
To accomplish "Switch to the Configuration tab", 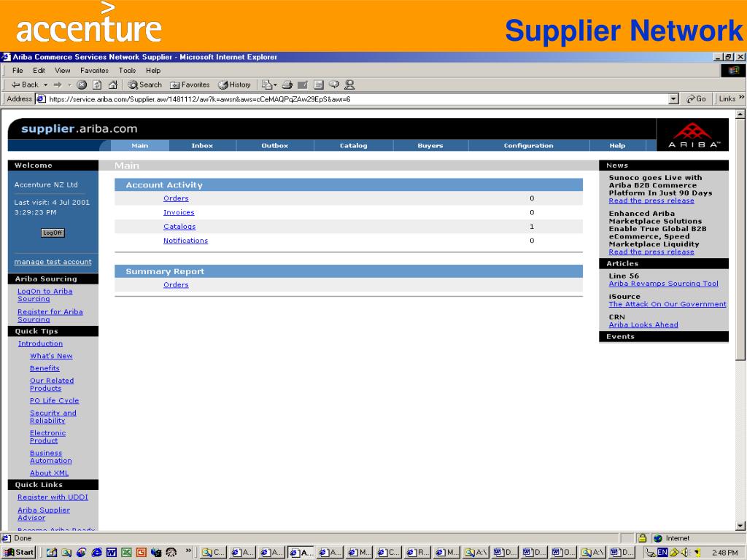I will (x=528, y=146).
